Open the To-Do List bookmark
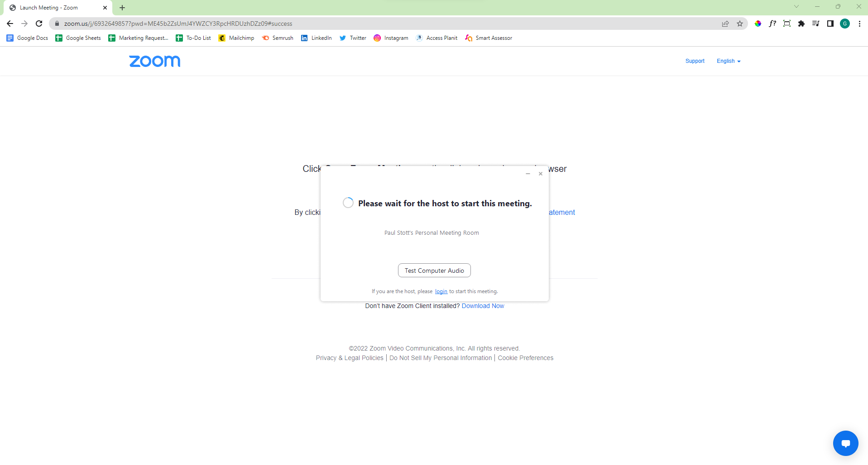The width and height of the screenshot is (868, 465). (x=193, y=38)
